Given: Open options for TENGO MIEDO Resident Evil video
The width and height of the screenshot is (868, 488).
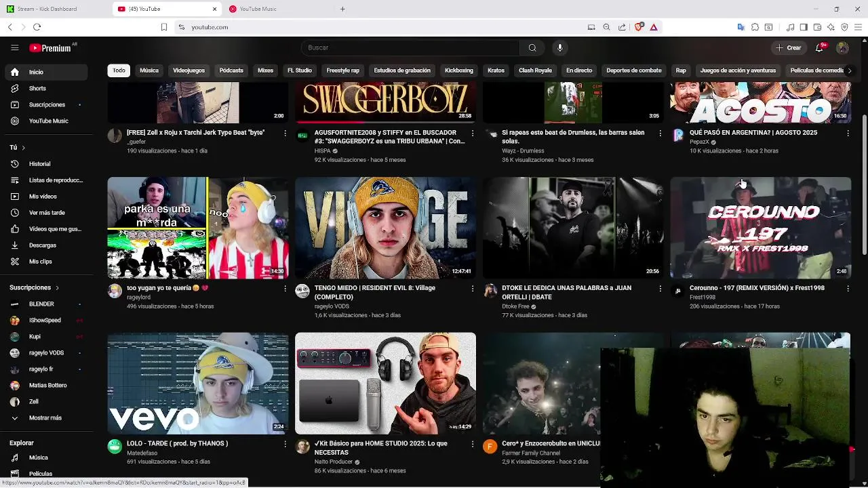Looking at the screenshot, I should point(473,288).
